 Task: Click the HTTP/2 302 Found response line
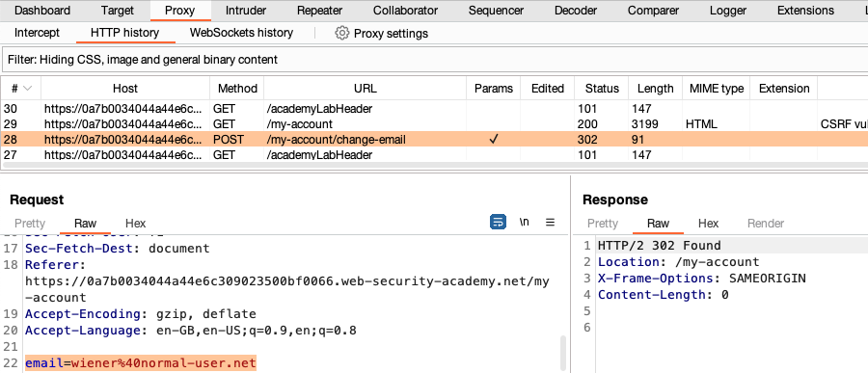660,245
